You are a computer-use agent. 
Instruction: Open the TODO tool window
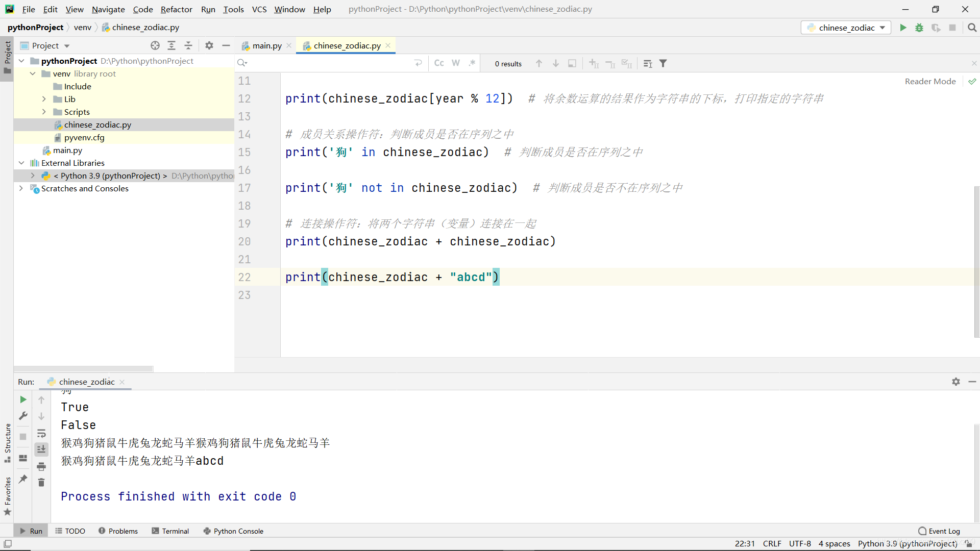coord(70,531)
